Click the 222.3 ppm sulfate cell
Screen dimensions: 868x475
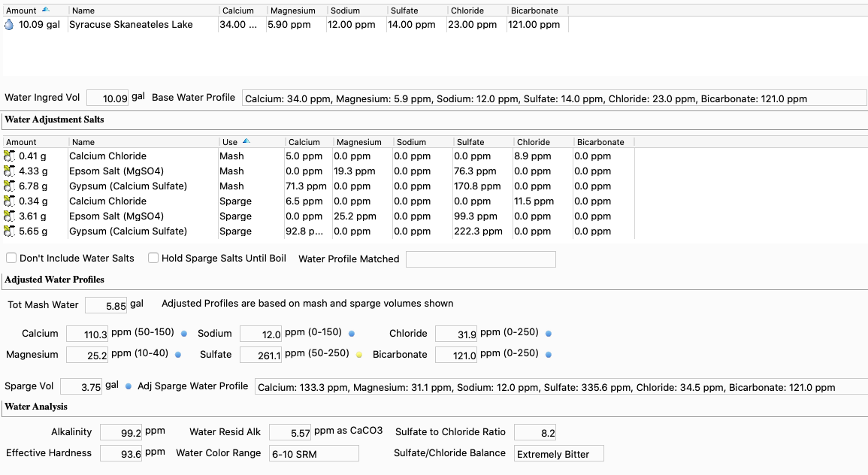tap(478, 231)
